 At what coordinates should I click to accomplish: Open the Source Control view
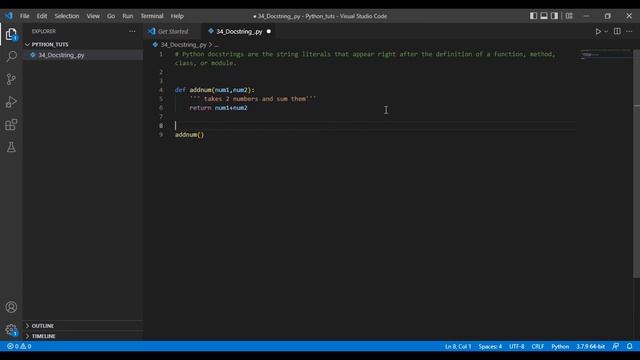pyautogui.click(x=11, y=79)
